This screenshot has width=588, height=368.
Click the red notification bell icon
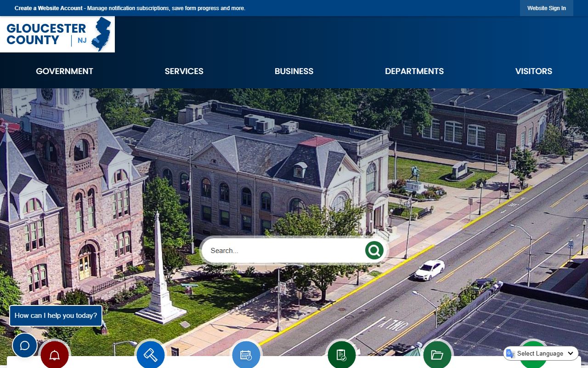[x=55, y=355]
